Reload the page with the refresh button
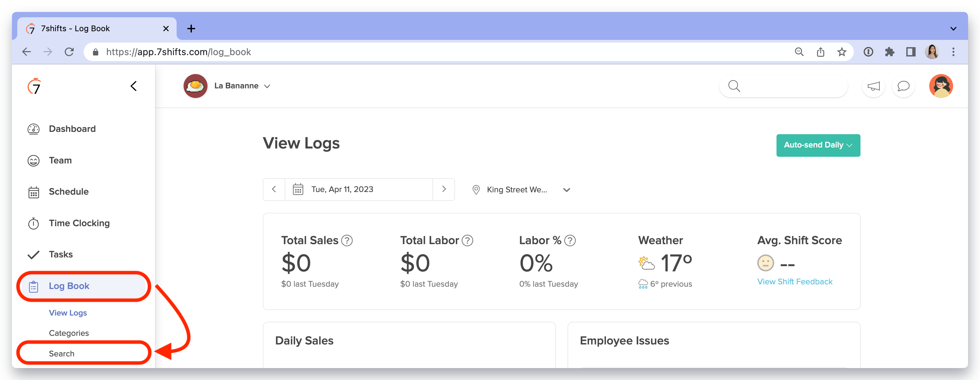Viewport: 980px width, 380px height. pyautogui.click(x=69, y=52)
